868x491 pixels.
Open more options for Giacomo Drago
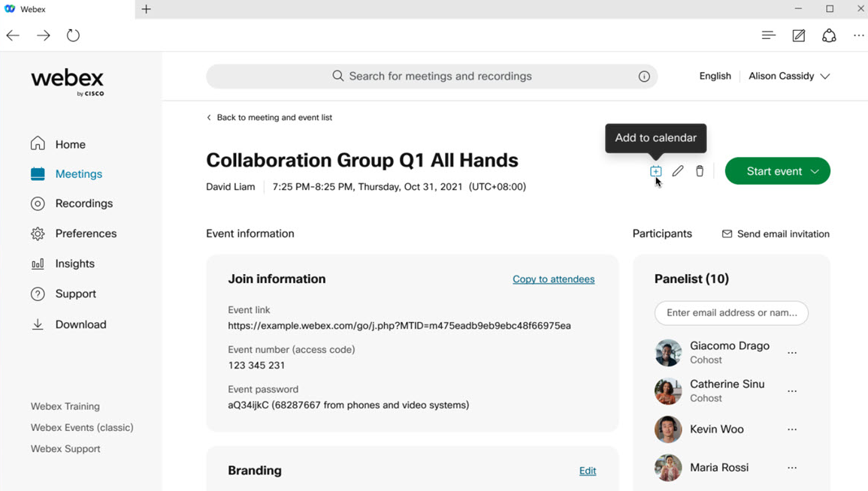[x=792, y=353]
